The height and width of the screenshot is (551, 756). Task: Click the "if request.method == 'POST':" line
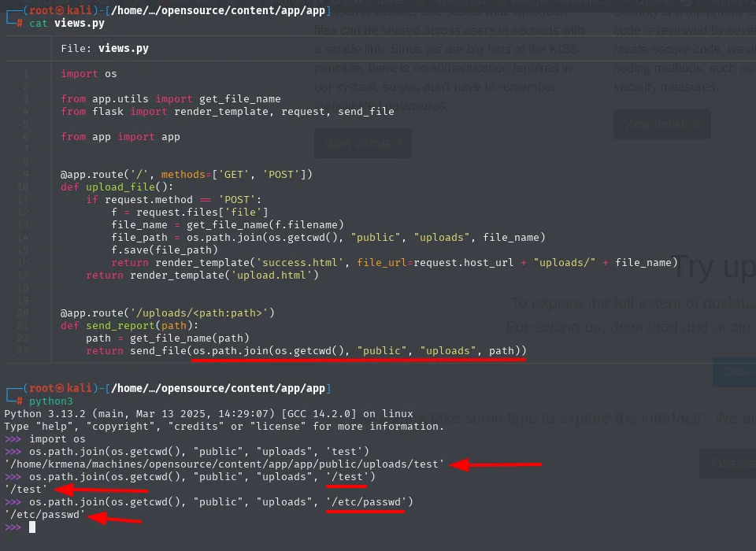coord(173,199)
